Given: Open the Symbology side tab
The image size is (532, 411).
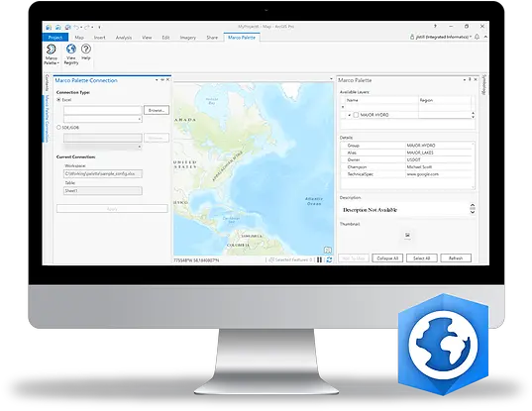Looking at the screenshot, I should [484, 85].
